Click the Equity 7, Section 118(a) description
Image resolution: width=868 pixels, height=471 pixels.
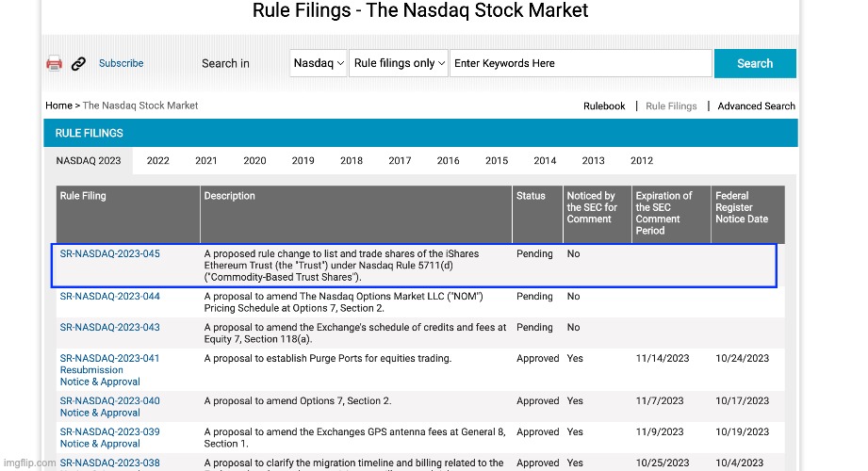tap(355, 333)
